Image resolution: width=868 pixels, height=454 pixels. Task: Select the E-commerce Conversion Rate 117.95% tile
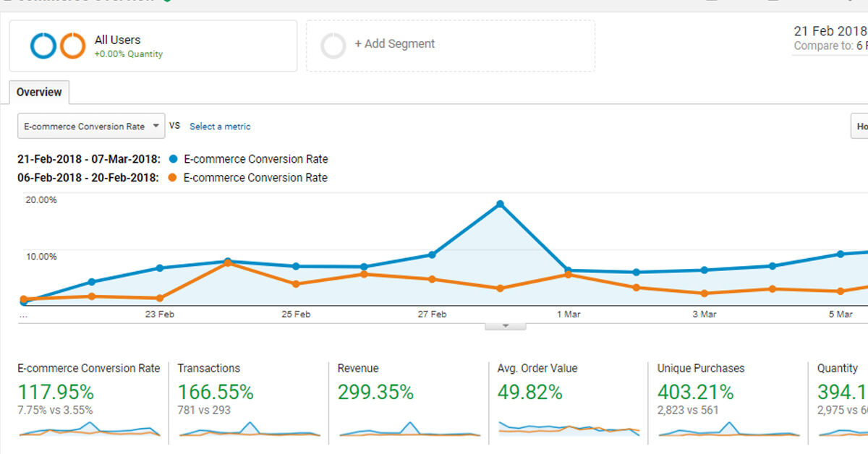(x=89, y=401)
